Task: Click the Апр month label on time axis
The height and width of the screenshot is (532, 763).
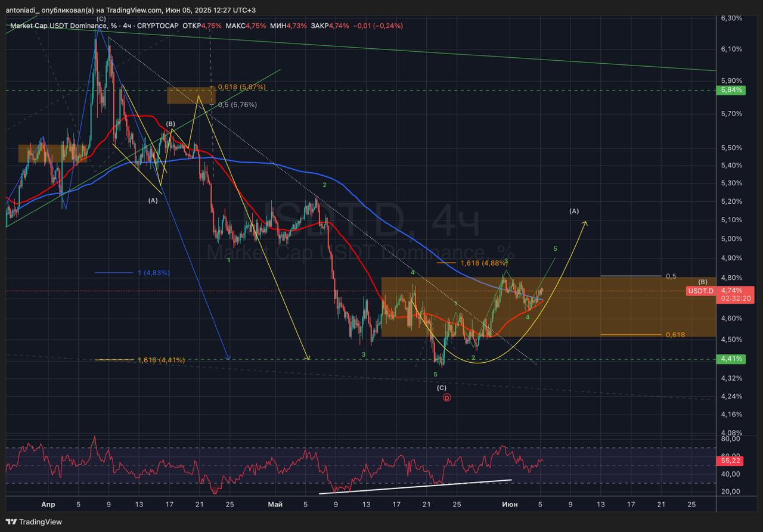Action: (48, 505)
